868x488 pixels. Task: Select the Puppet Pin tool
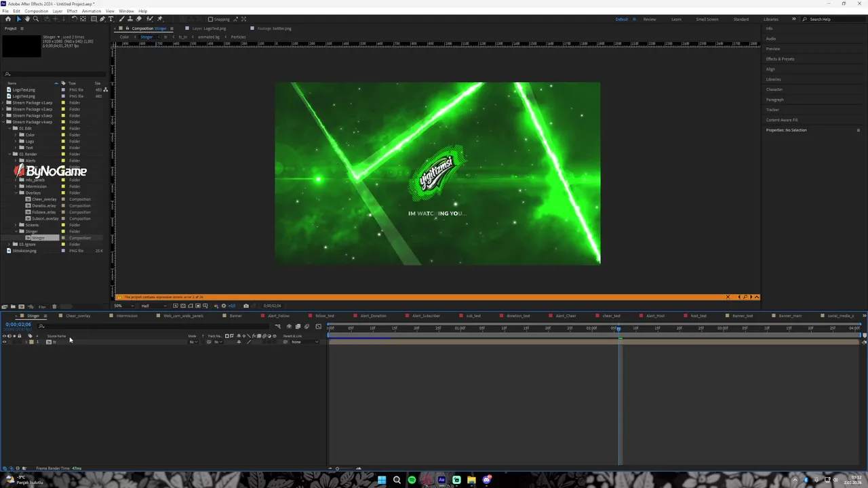tap(160, 19)
